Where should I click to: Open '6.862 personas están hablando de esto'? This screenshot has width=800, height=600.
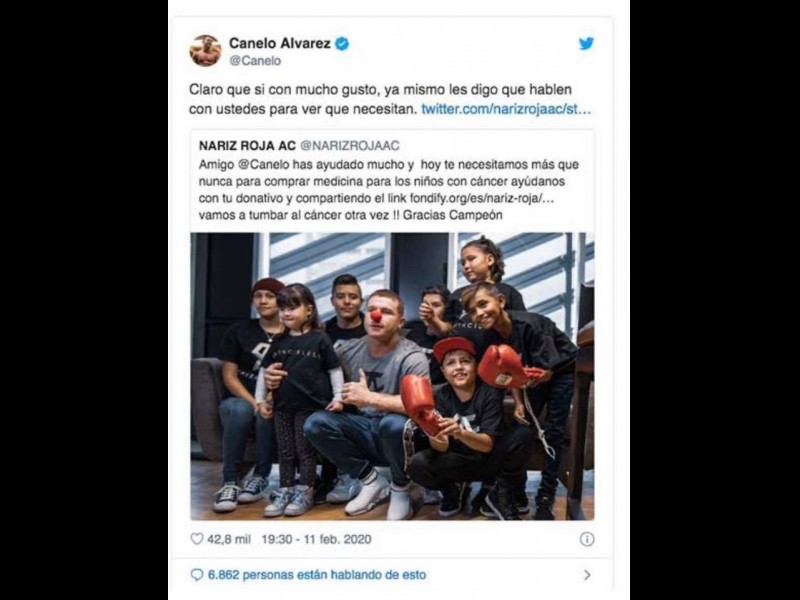(x=317, y=575)
